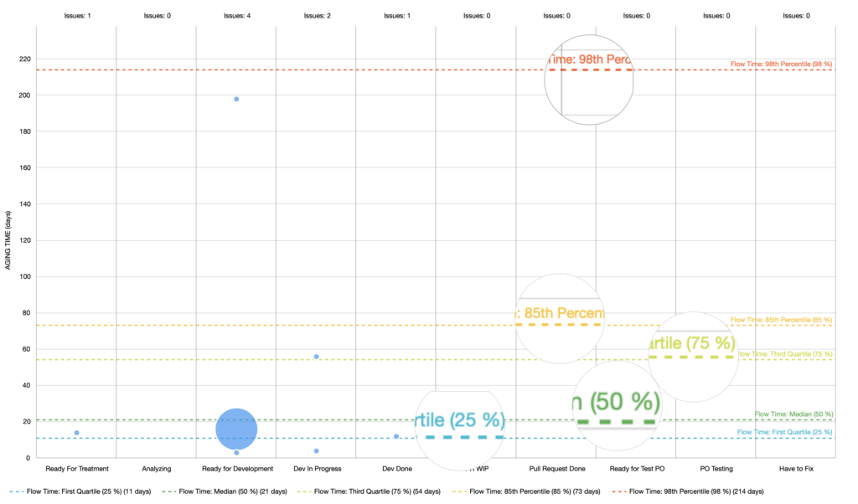Screen dimensions: 858x504
Task: Click the Pull Request Done column label
Action: (557, 469)
